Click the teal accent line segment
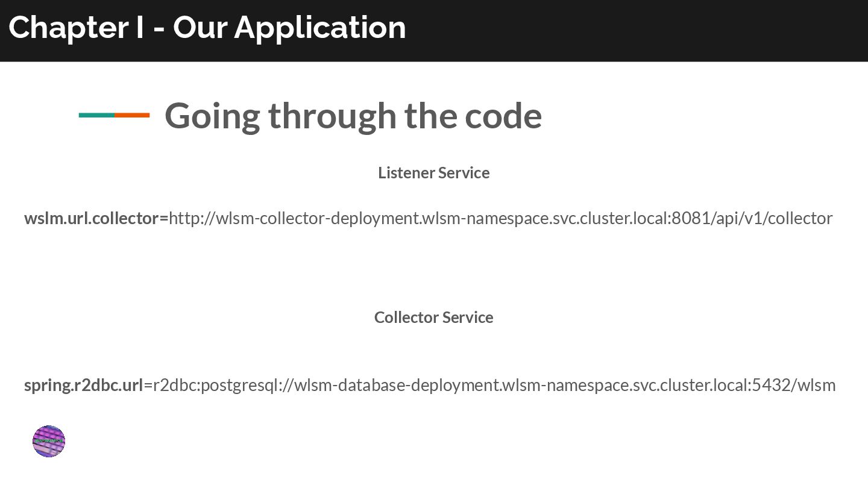The height and width of the screenshot is (488, 868). click(96, 115)
